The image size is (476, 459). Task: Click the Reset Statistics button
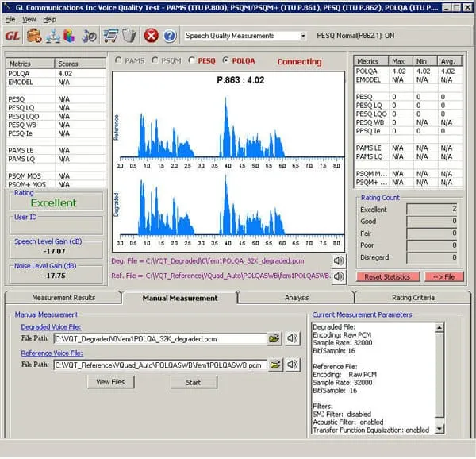coord(387,276)
